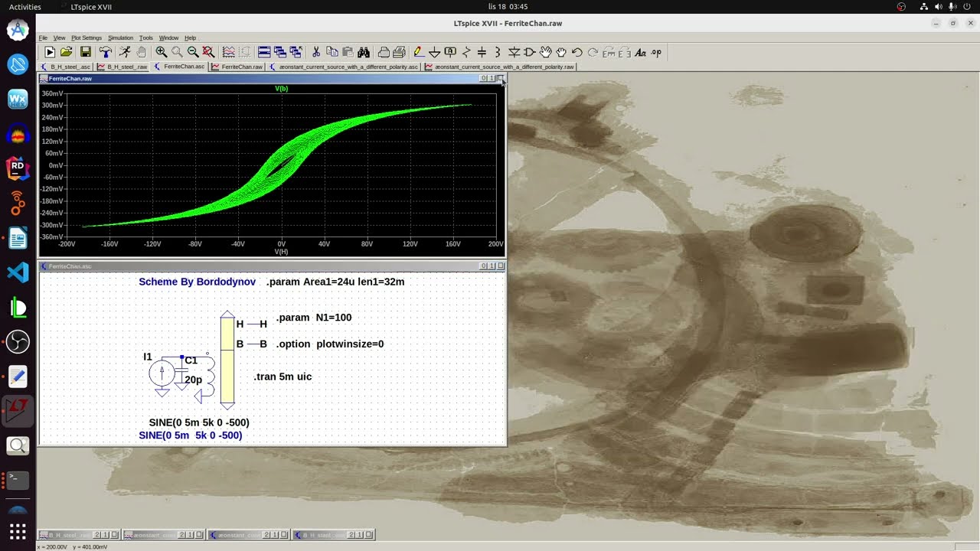Open the Control Panel hammer icon
Screen dimensions: 980x551
(x=105, y=52)
